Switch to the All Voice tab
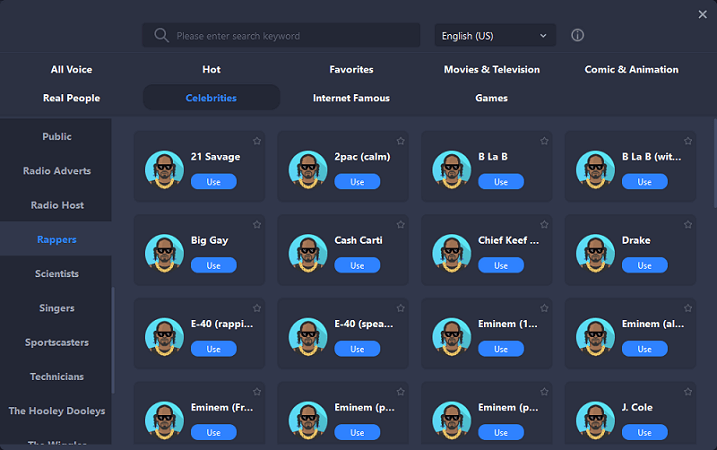Viewport: 717px width, 450px height. point(71,70)
